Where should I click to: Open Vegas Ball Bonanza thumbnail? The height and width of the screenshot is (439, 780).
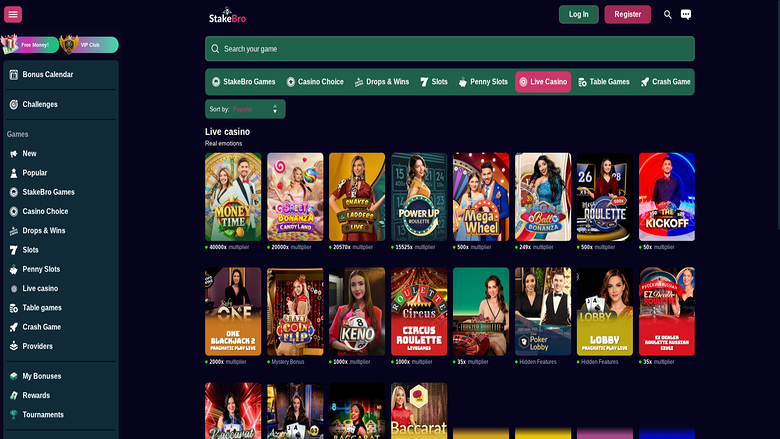(x=543, y=197)
